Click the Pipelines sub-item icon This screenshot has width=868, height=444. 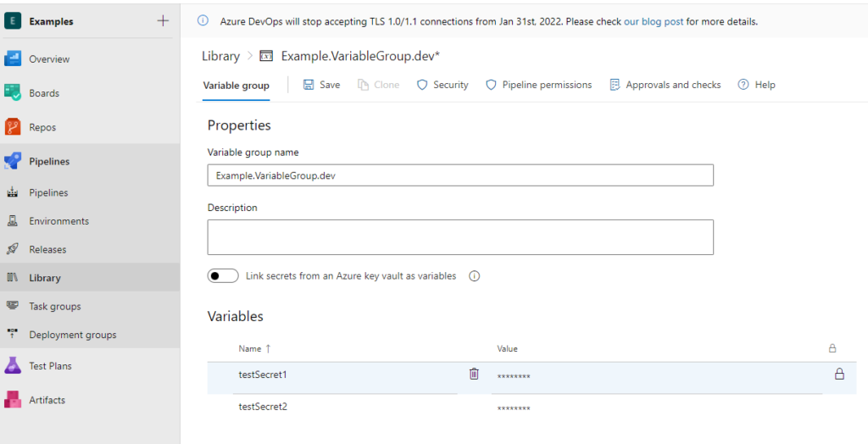[x=12, y=192]
